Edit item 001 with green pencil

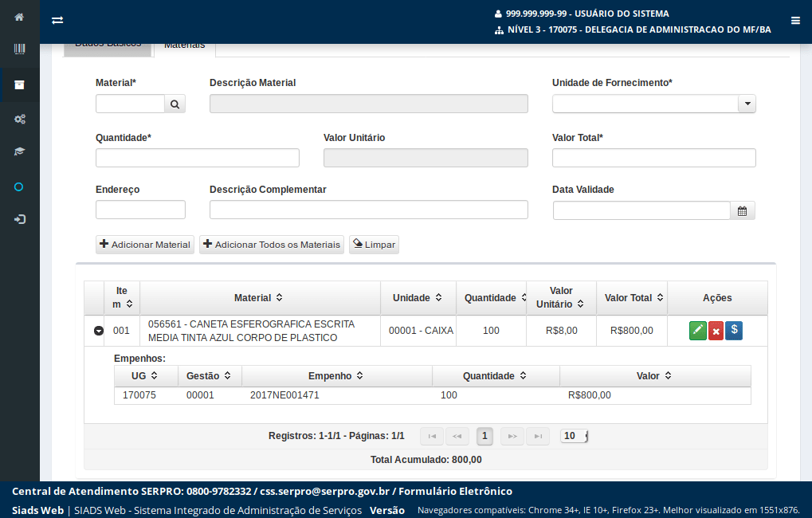pyautogui.click(x=697, y=331)
